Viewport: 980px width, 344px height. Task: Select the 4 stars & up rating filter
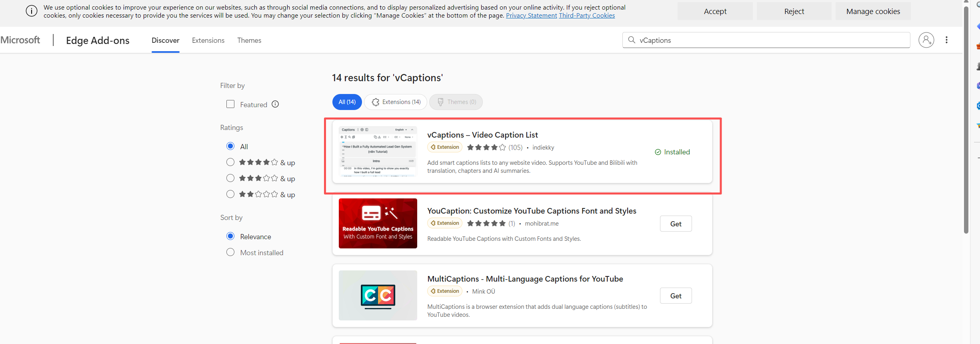pyautogui.click(x=230, y=162)
